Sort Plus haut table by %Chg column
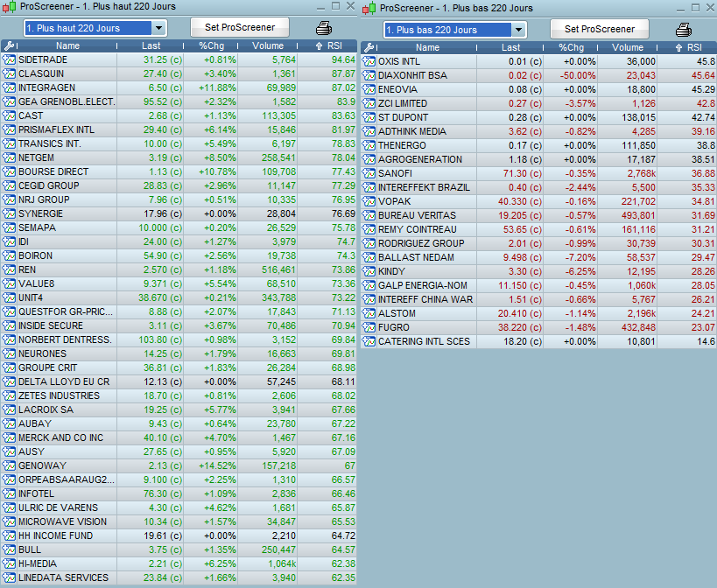This screenshot has width=717, height=588. click(x=211, y=45)
